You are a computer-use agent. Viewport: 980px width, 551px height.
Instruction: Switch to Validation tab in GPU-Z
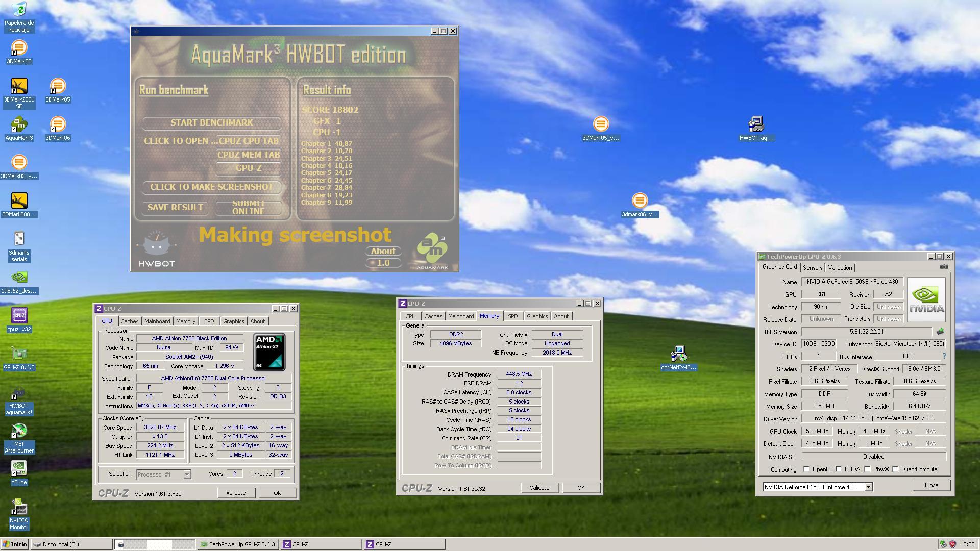pyautogui.click(x=840, y=268)
